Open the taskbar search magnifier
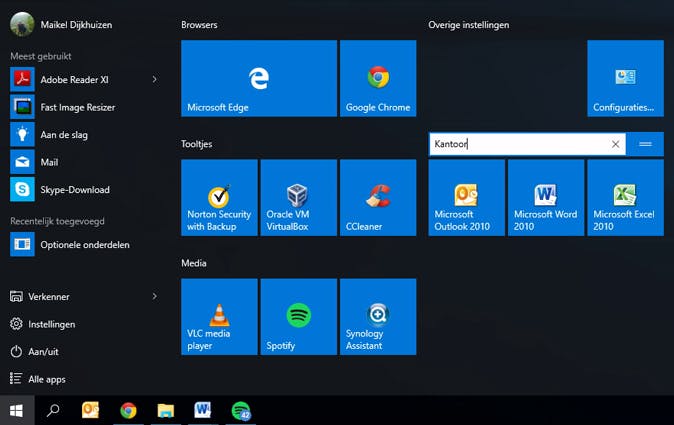This screenshot has height=425, width=674. point(53,411)
